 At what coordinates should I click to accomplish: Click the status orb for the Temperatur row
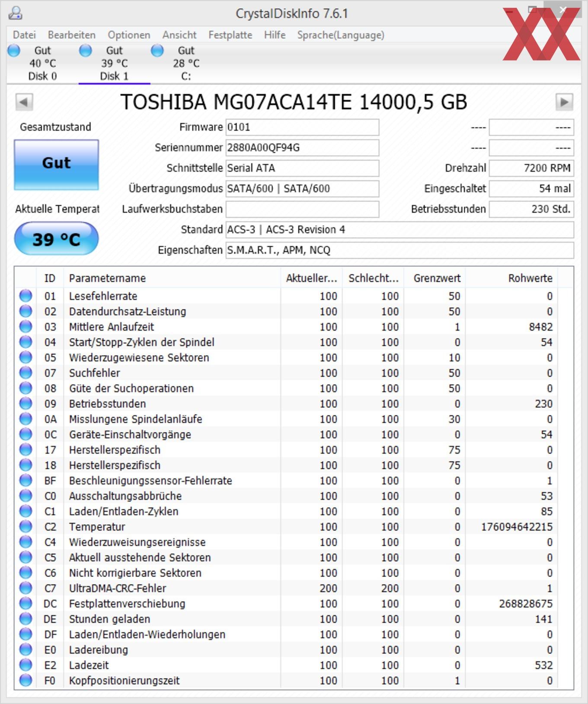[x=26, y=527]
